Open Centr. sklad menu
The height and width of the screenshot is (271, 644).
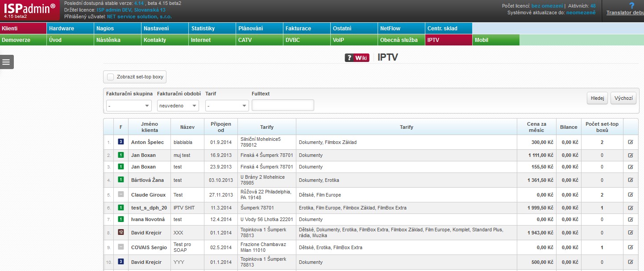pos(449,28)
